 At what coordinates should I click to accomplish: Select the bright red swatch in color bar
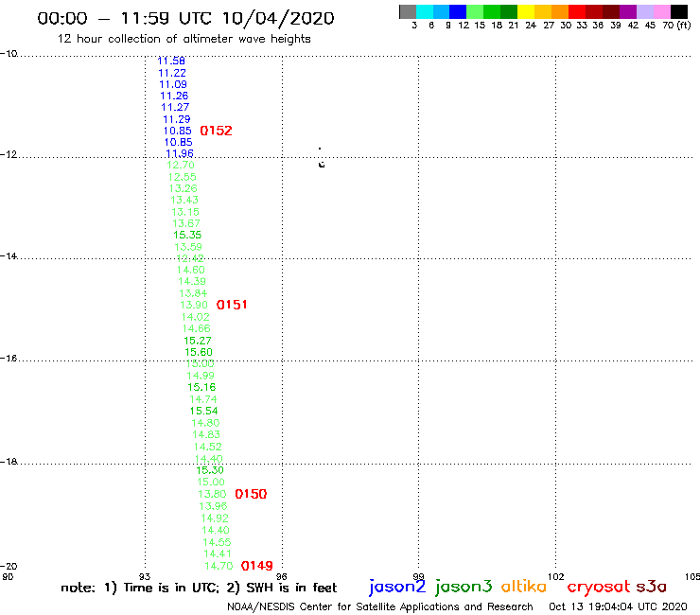[x=577, y=11]
